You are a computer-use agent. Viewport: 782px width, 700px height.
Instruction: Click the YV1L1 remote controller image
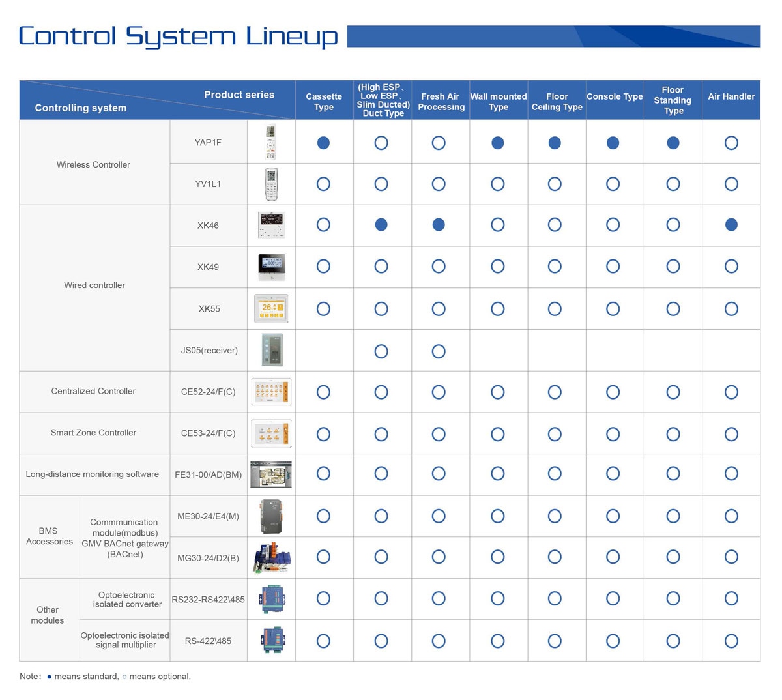tap(271, 184)
